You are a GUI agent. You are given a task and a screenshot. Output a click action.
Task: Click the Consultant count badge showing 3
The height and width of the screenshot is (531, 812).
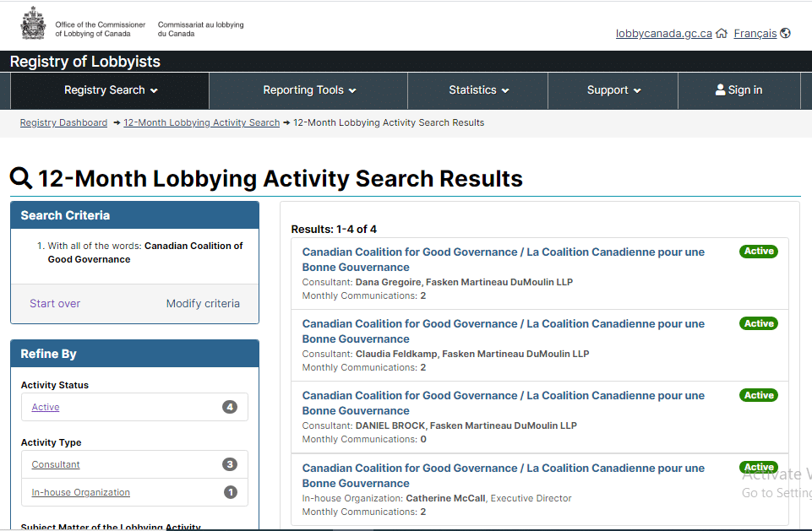[x=230, y=464]
